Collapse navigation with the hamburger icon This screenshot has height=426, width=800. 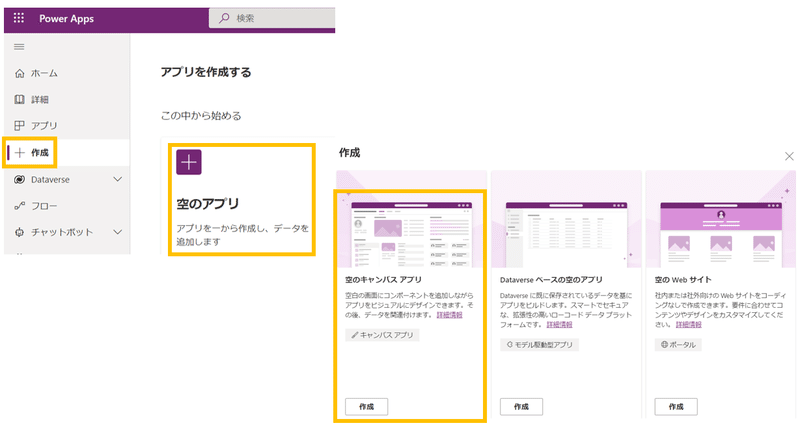(19, 47)
